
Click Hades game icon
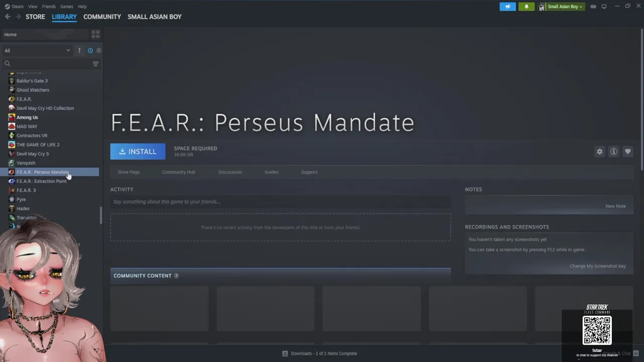pyautogui.click(x=12, y=208)
